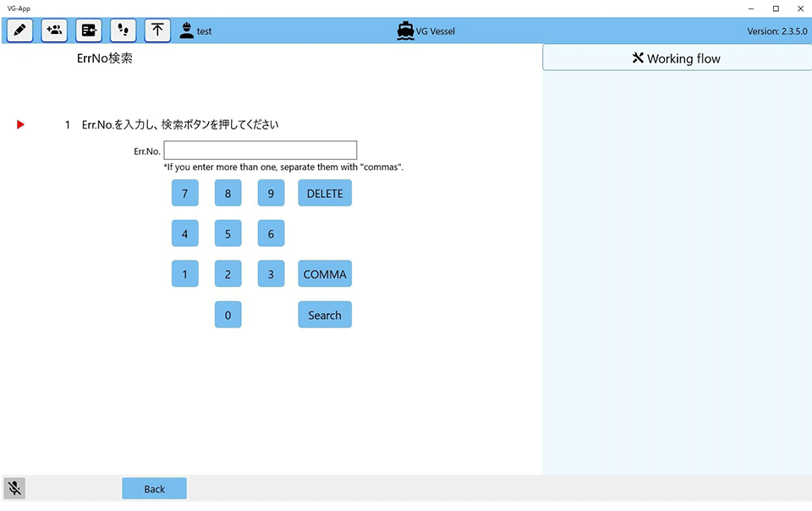The height and width of the screenshot is (511, 812).
Task: Open the Working flow panel header
Action: coord(677,58)
